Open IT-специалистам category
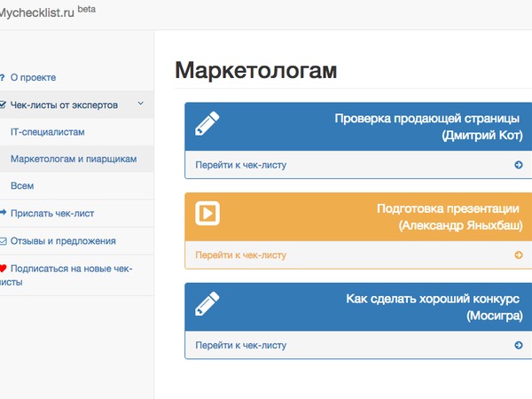 pos(48,132)
